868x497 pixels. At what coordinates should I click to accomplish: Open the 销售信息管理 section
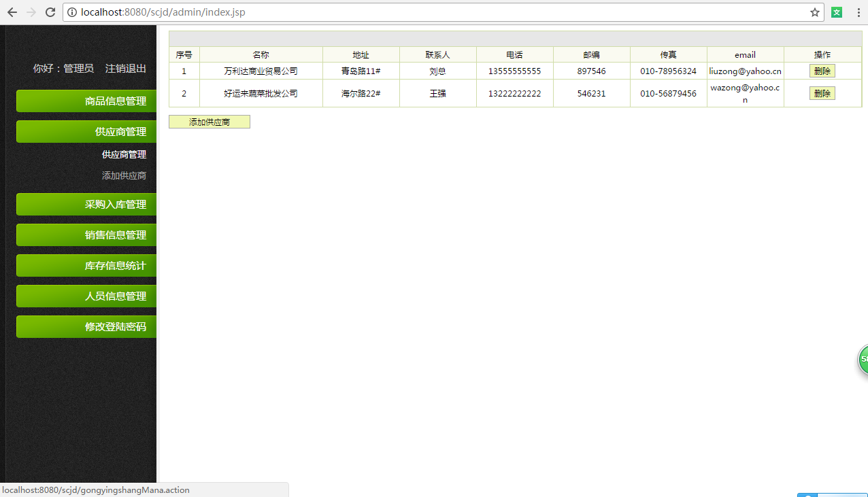86,235
